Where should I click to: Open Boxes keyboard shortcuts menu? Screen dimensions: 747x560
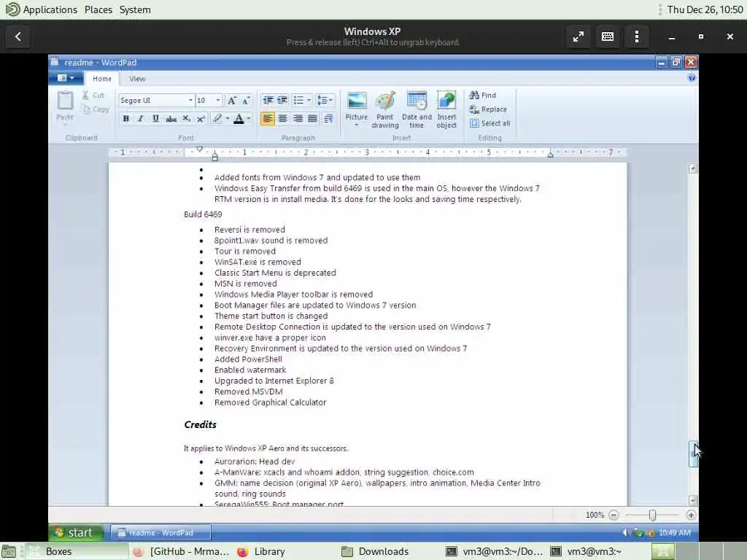point(608,36)
